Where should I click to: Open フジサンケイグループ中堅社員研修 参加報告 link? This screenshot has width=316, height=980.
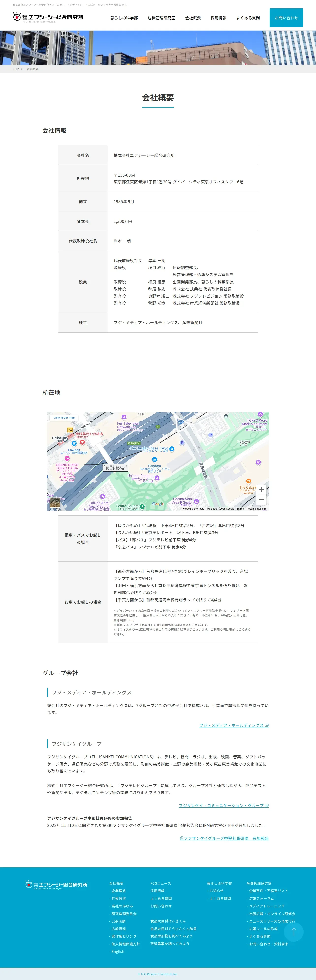tap(224, 838)
